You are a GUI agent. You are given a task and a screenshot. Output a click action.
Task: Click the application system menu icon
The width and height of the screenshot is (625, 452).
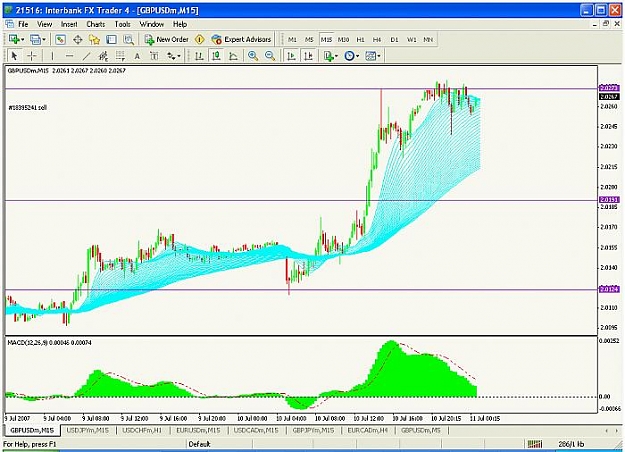click(x=9, y=10)
